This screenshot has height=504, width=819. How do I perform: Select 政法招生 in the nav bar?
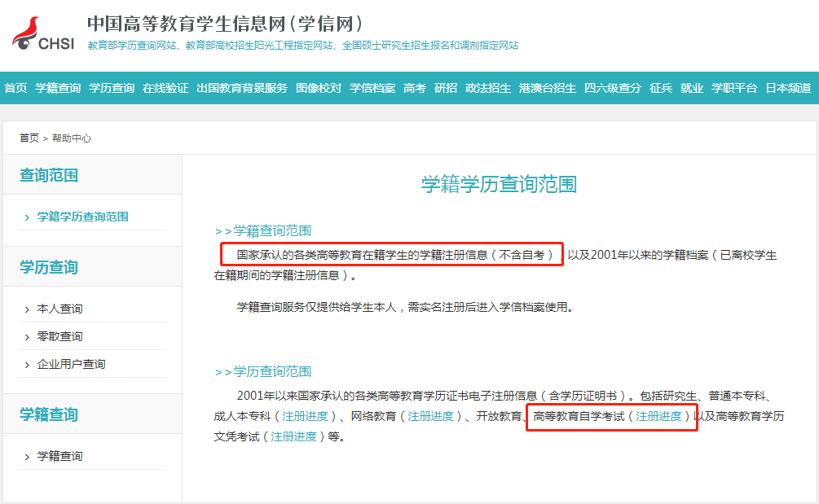[488, 88]
